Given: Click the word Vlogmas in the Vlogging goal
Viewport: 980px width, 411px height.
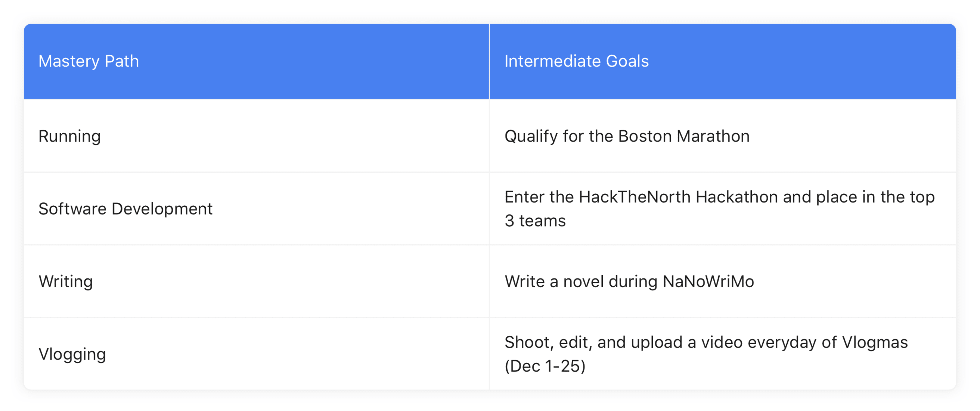Looking at the screenshot, I should (875, 343).
